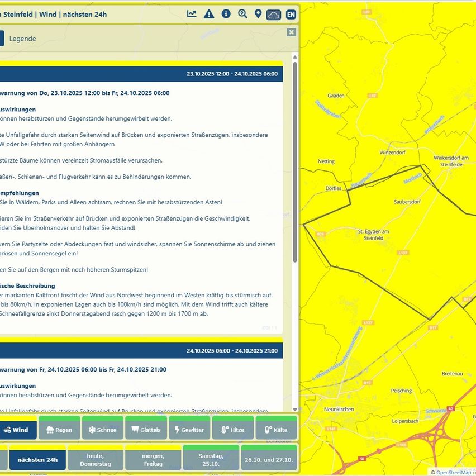
Task: Click the magnifier search icon
Action: (x=242, y=14)
